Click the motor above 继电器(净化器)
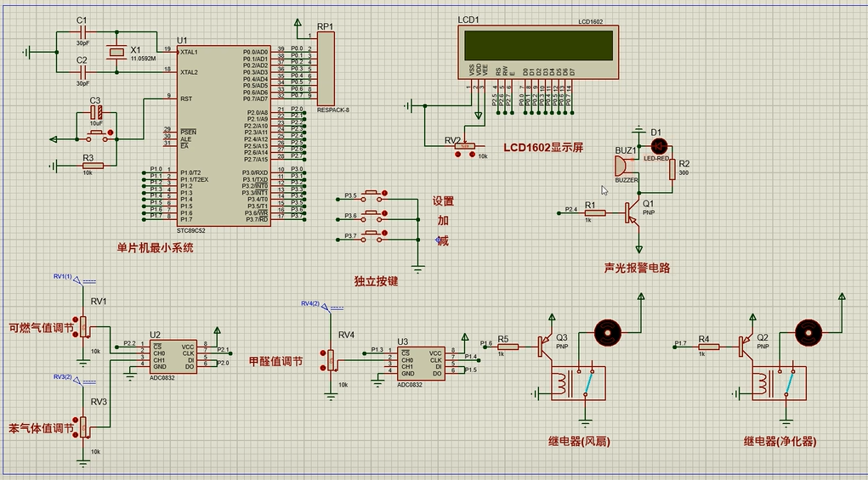The image size is (868, 480). point(806,332)
